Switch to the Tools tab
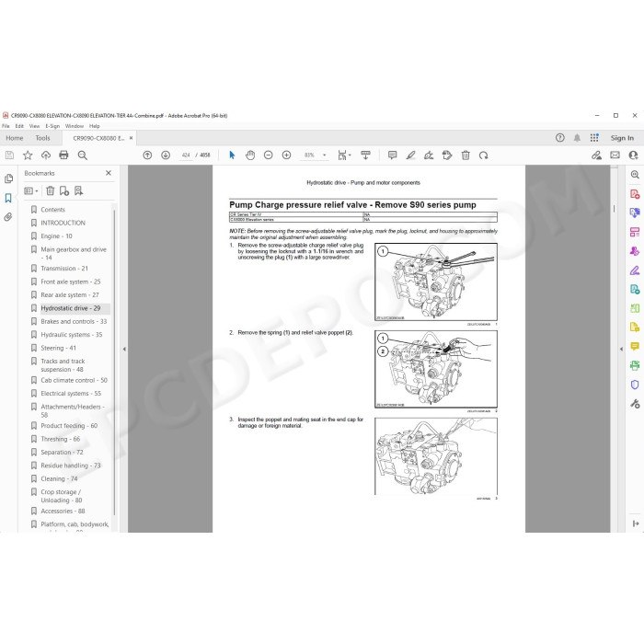Screen dimensions: 644x644 42,138
